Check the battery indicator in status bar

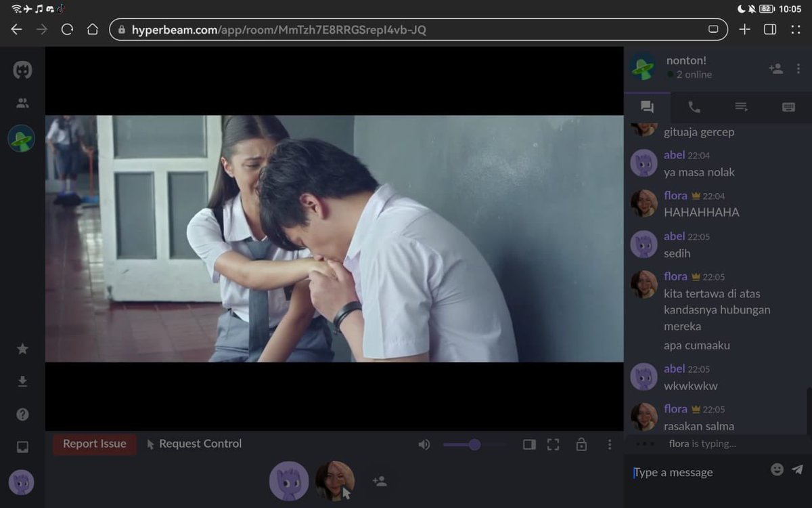tap(767, 9)
